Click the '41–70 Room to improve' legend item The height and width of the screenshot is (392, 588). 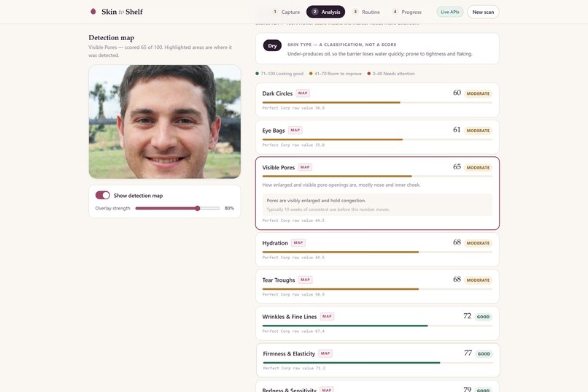click(336, 74)
